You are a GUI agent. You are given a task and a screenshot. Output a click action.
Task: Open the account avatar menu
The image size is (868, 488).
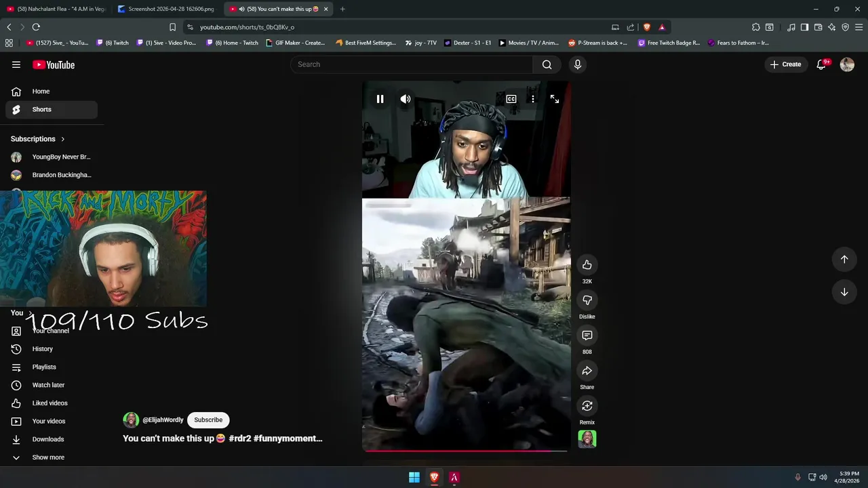pyautogui.click(x=847, y=64)
